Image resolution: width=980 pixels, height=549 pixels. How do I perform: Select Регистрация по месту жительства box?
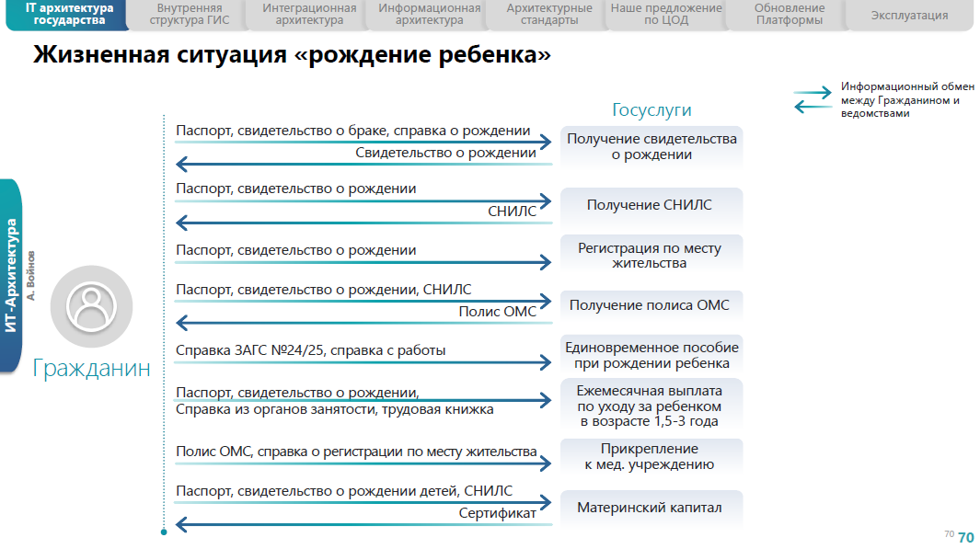point(651,256)
